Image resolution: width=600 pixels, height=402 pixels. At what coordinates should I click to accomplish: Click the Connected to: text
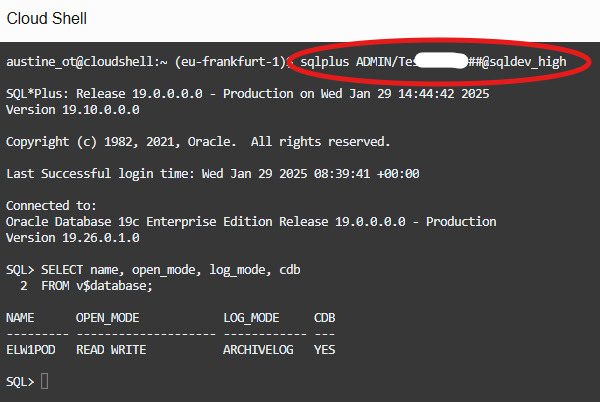pyautogui.click(x=51, y=206)
